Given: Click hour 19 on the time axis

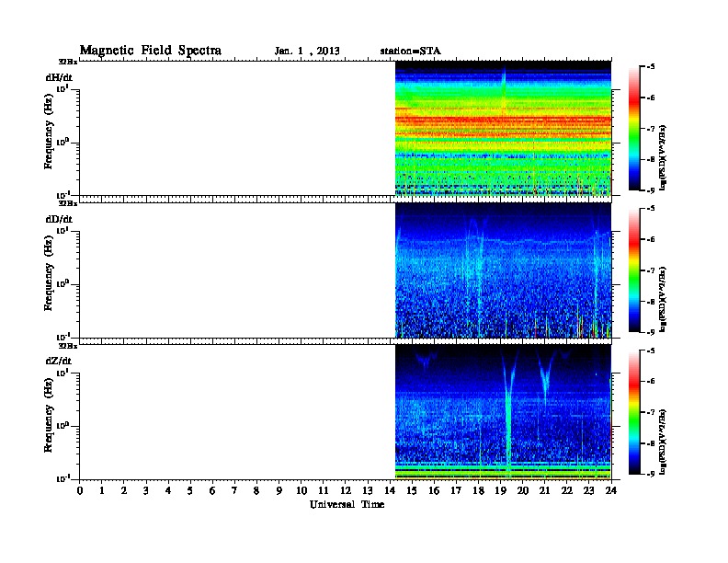Looking at the screenshot, I should click(500, 491).
